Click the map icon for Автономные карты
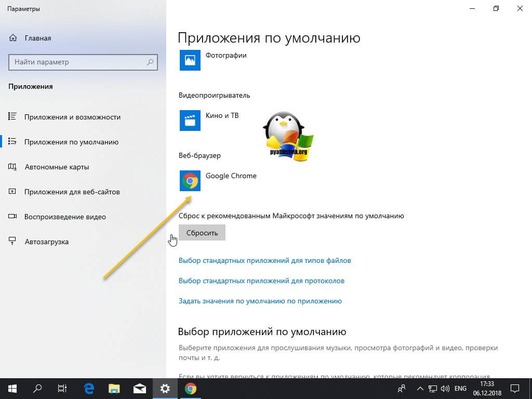The width and height of the screenshot is (532, 399). click(12, 167)
